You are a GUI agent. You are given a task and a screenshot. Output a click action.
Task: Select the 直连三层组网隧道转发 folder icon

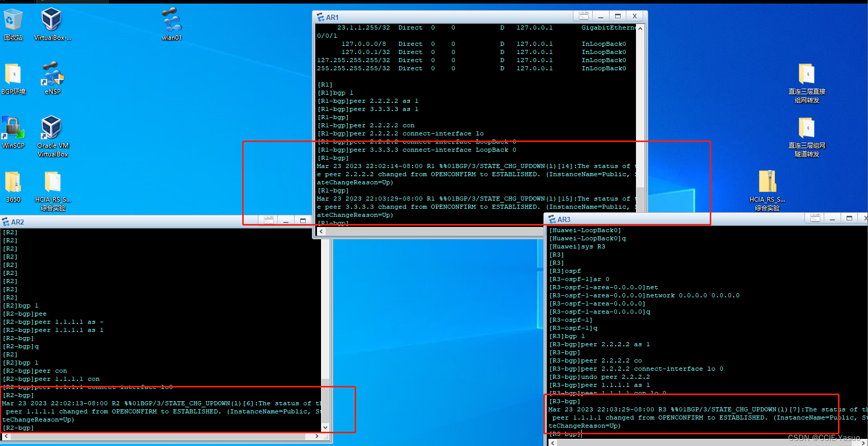(806, 137)
